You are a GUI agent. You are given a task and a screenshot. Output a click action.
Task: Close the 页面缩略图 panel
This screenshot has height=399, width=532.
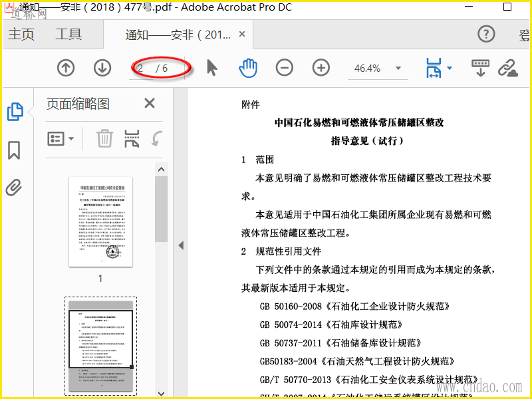pos(150,103)
